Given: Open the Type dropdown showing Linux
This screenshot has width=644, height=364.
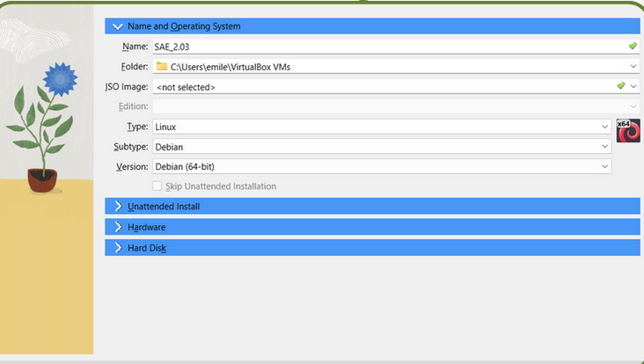Looking at the screenshot, I should [604, 127].
